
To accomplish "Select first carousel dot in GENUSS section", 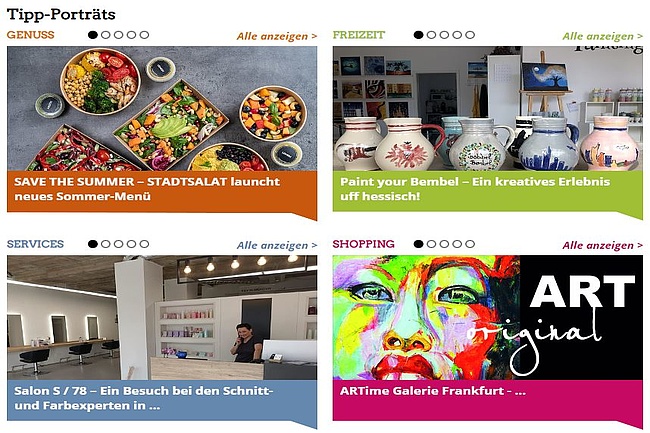I will [x=93, y=35].
